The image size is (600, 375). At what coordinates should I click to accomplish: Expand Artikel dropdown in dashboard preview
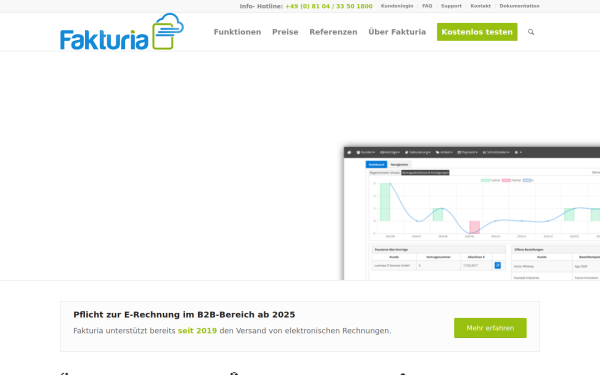click(444, 152)
